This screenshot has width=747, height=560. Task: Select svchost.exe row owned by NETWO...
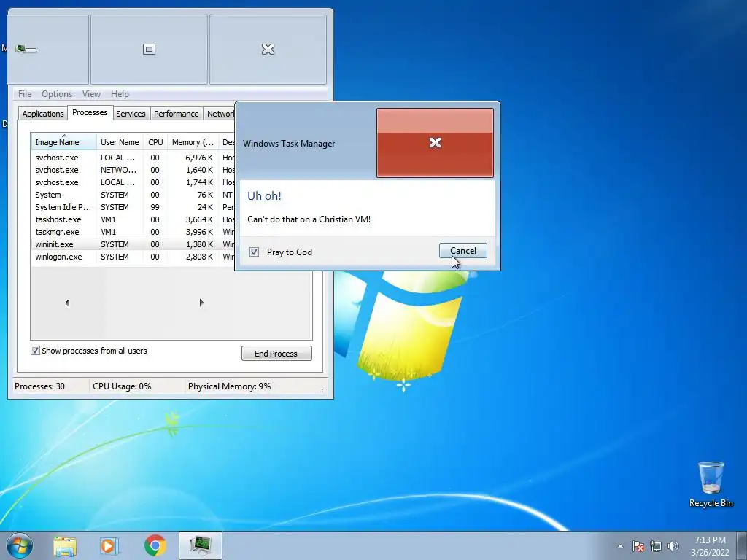pyautogui.click(x=133, y=170)
